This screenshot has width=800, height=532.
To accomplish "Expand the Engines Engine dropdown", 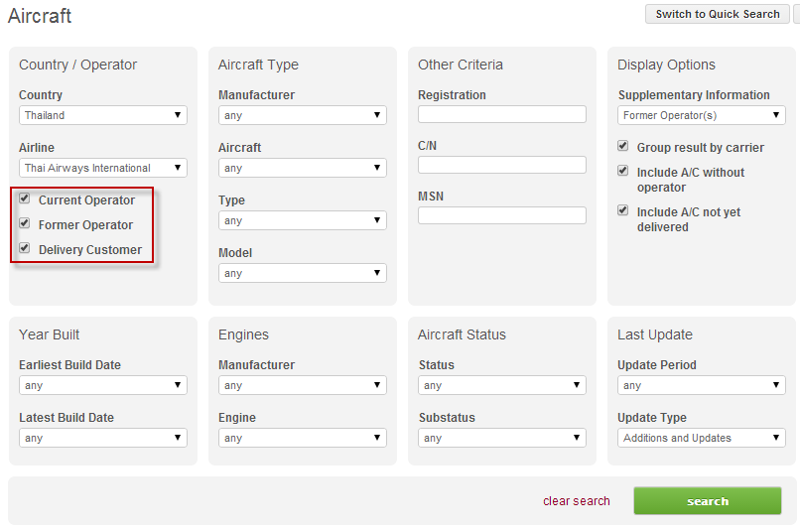I will [303, 438].
